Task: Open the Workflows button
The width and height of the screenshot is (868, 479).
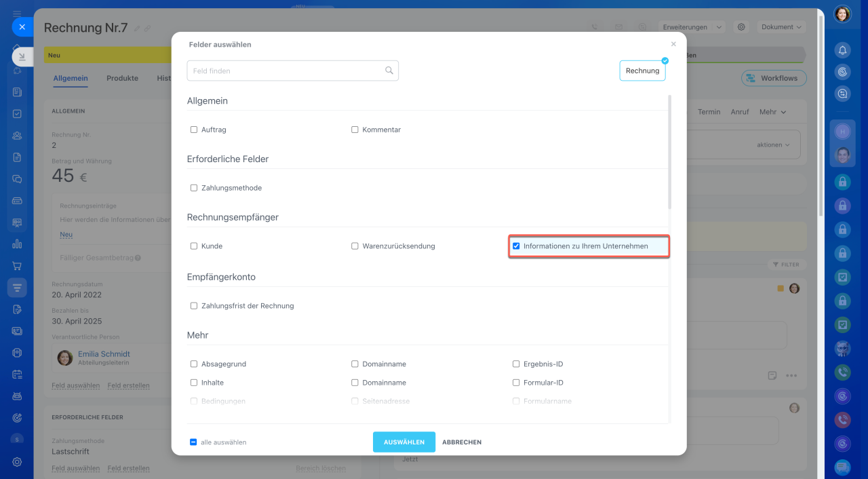Action: [x=774, y=78]
